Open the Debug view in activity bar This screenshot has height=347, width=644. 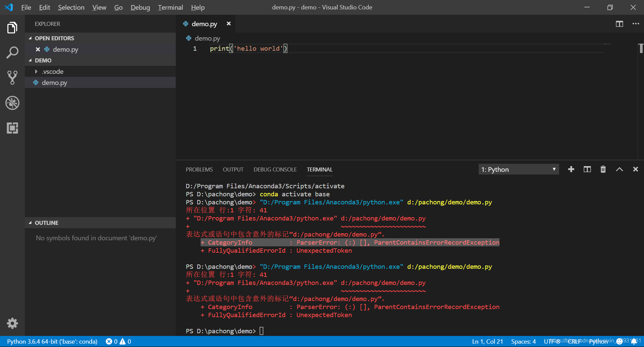coord(12,103)
